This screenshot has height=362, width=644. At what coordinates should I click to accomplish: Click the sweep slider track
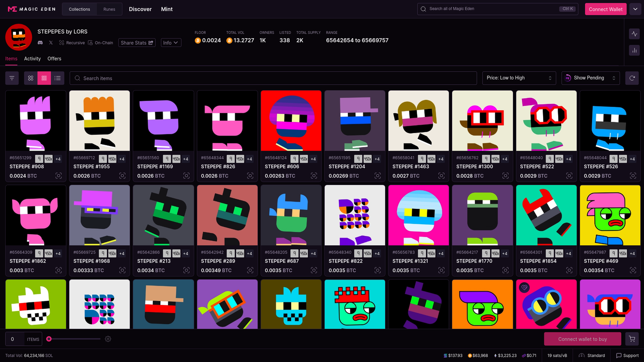[x=74, y=339]
